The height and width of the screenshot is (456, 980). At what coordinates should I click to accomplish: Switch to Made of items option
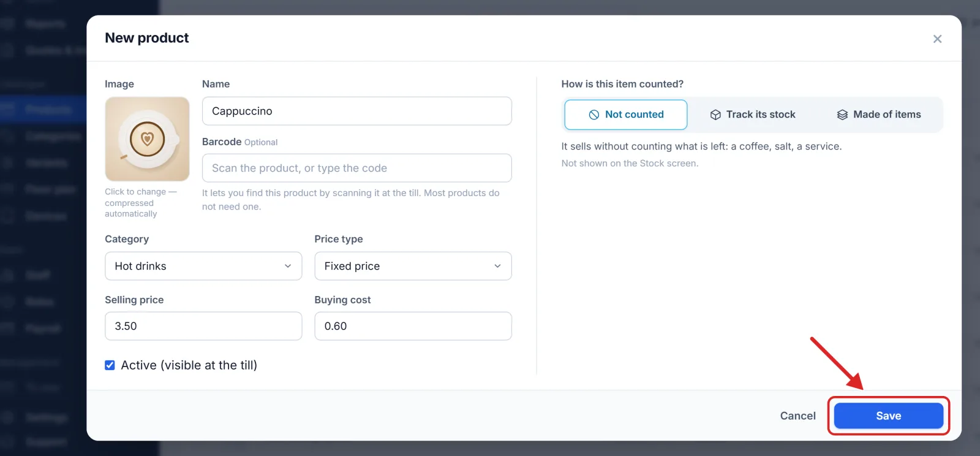(x=878, y=115)
